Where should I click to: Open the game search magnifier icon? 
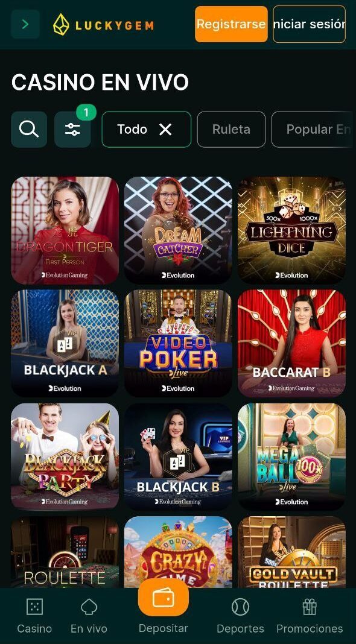click(x=29, y=130)
